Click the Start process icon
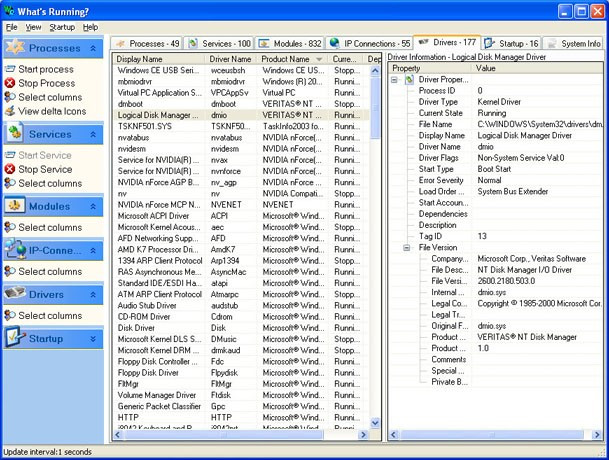The width and height of the screenshot is (609, 460). point(10,69)
